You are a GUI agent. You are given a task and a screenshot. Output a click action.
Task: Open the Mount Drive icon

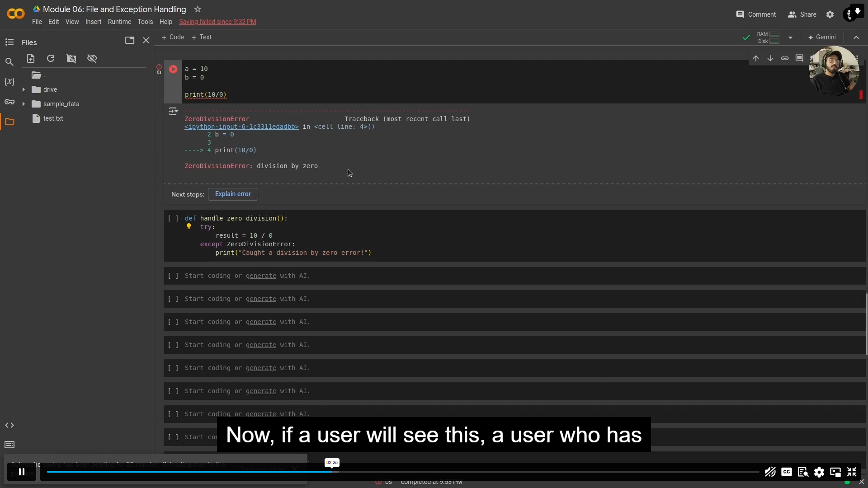point(71,58)
